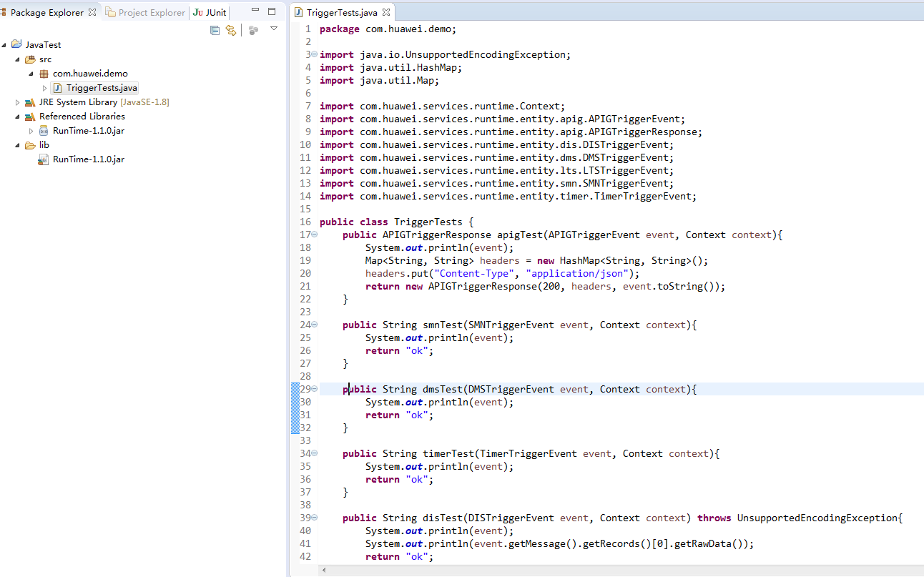This screenshot has height=577, width=924.
Task: Close the Package Explorer view tab
Action: pyautogui.click(x=92, y=13)
